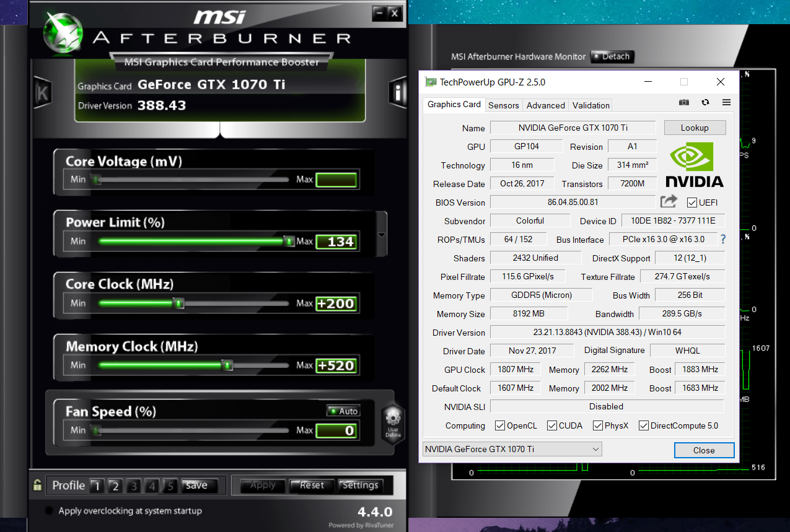
Task: Click the Core Clock slider handle
Action: 178,303
